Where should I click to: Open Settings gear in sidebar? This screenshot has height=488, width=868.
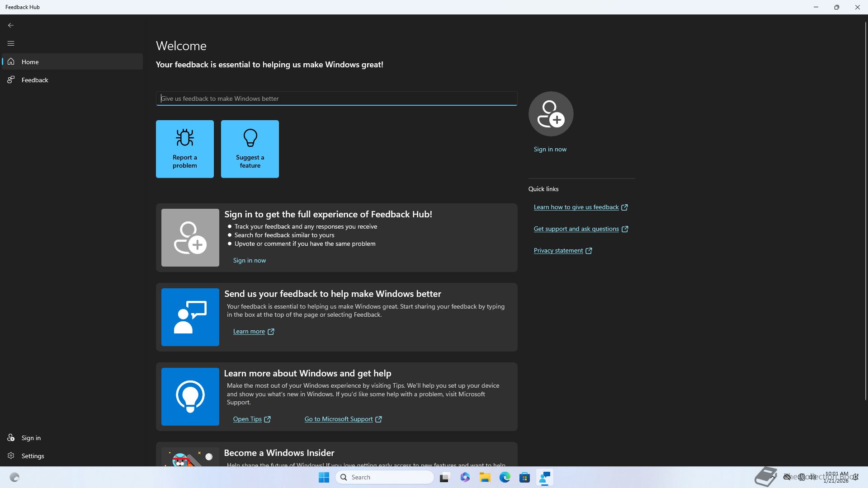coord(33,456)
